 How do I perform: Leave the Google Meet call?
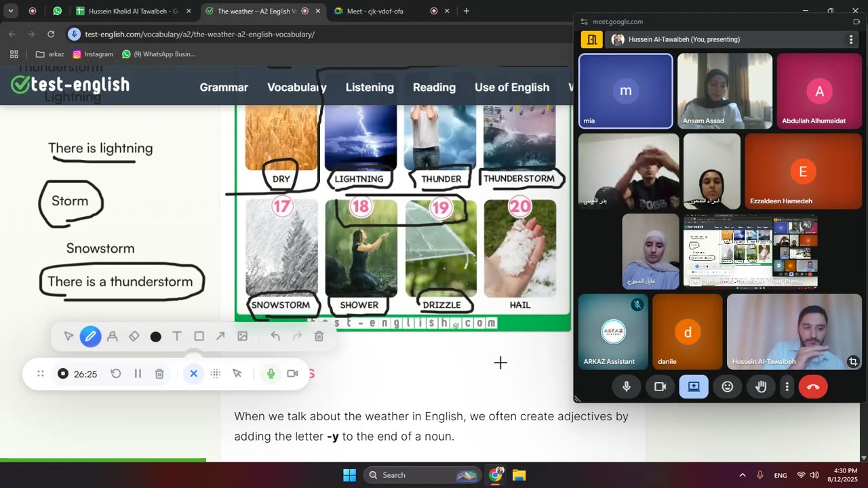click(813, 386)
